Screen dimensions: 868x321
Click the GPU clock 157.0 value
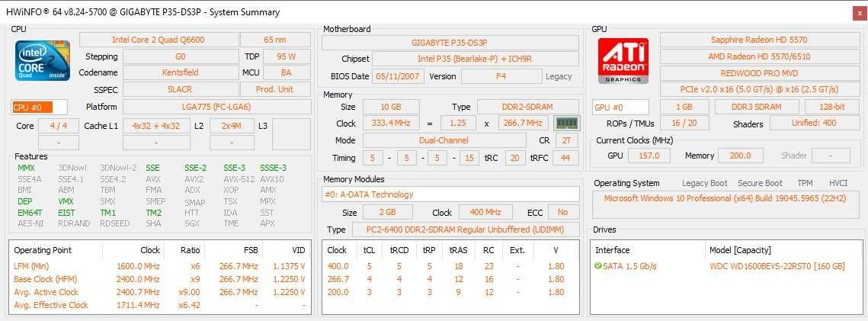pyautogui.click(x=649, y=156)
